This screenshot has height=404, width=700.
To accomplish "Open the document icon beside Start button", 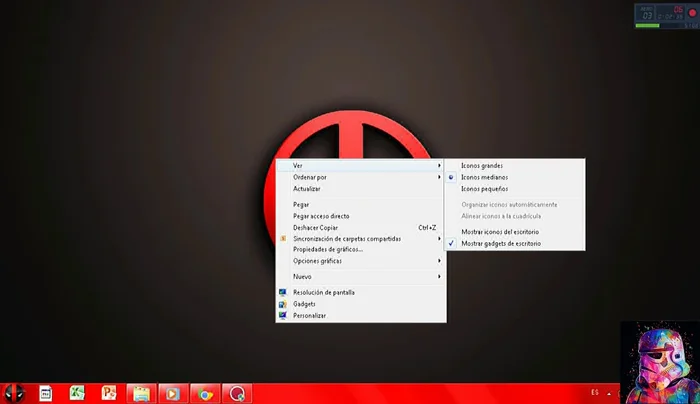I will click(45, 393).
